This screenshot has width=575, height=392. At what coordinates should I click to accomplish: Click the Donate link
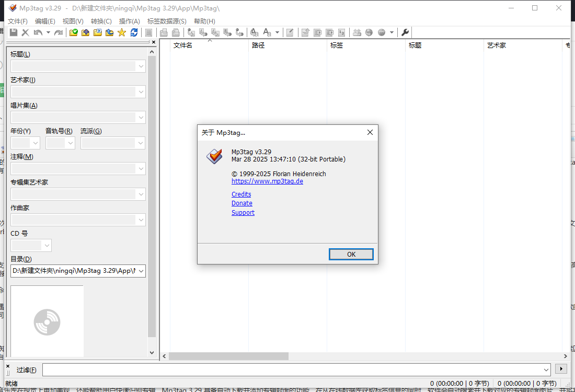(242, 203)
